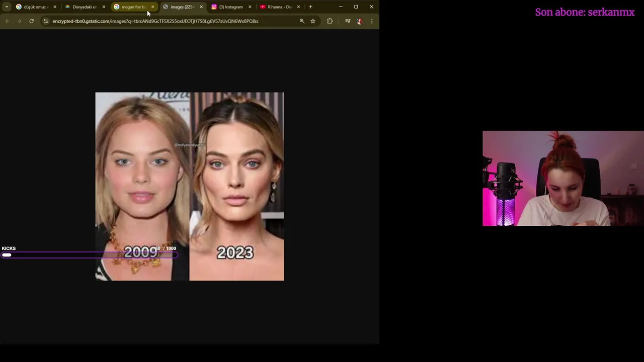644x362 pixels.
Task: Open the zoom magnifier icon in address bar
Action: [x=302, y=21]
